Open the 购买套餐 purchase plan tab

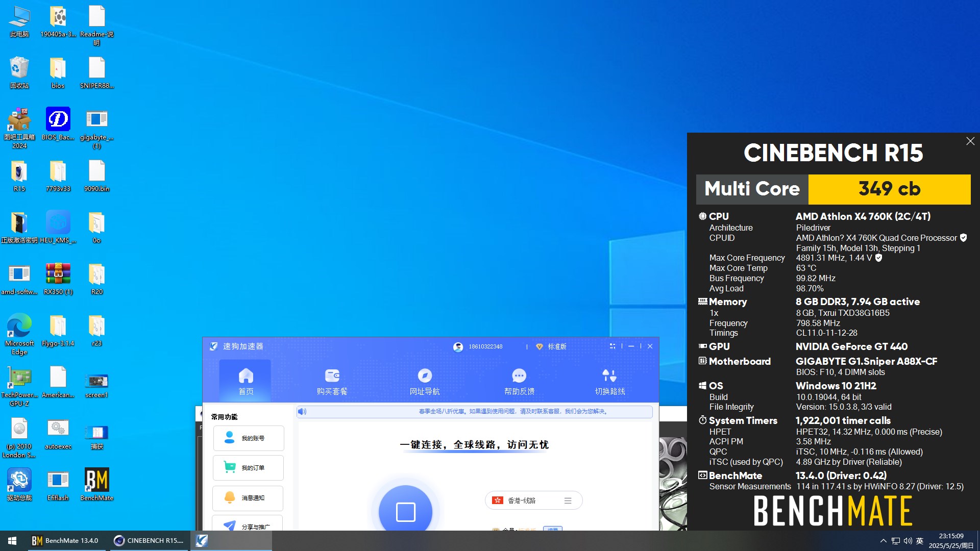(x=332, y=381)
